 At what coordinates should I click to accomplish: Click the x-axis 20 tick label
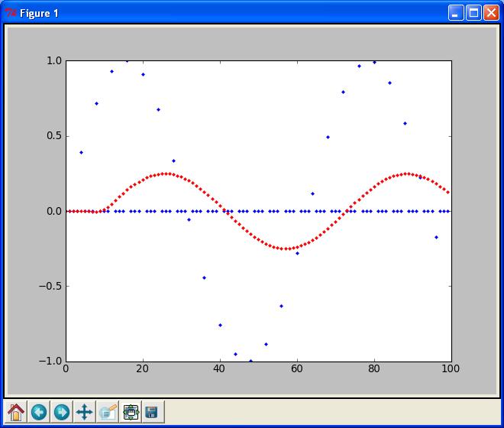click(143, 369)
